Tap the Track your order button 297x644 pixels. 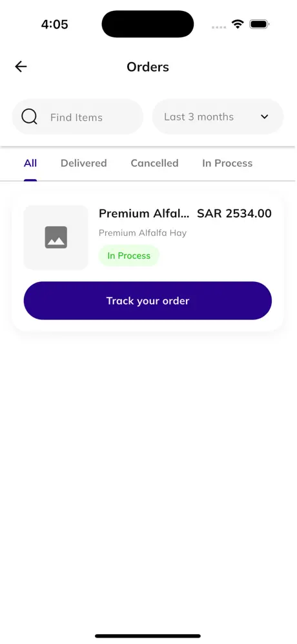(148, 301)
